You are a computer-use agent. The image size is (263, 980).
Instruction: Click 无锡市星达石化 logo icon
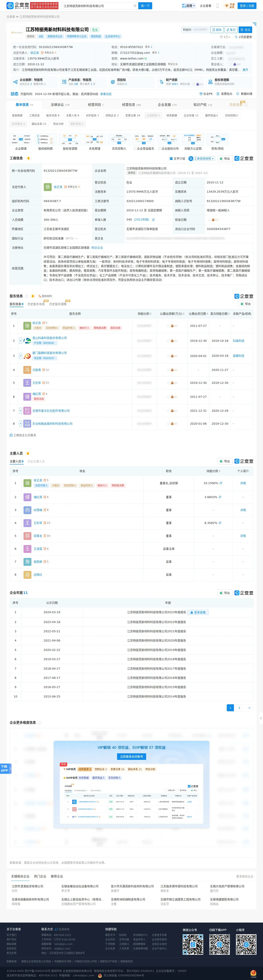27,411
